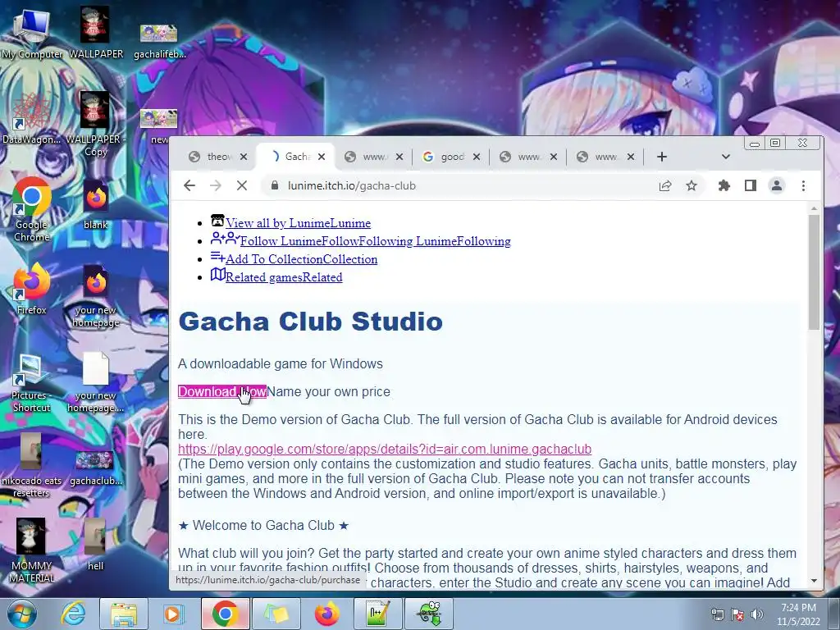
Task: Select WALLPAPER - Copy desktop file
Action: point(95,123)
